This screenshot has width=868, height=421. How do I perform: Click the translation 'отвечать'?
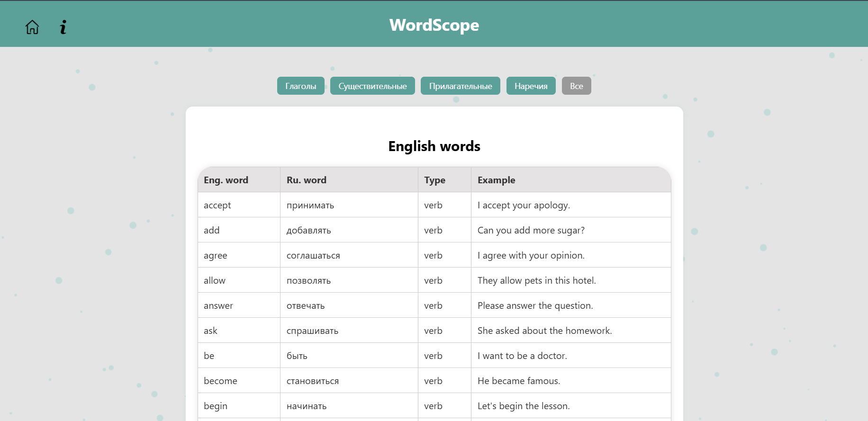(306, 305)
